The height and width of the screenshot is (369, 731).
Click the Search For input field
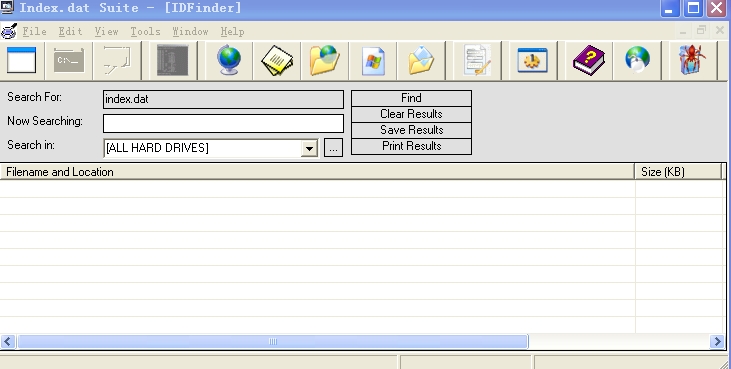[223, 99]
